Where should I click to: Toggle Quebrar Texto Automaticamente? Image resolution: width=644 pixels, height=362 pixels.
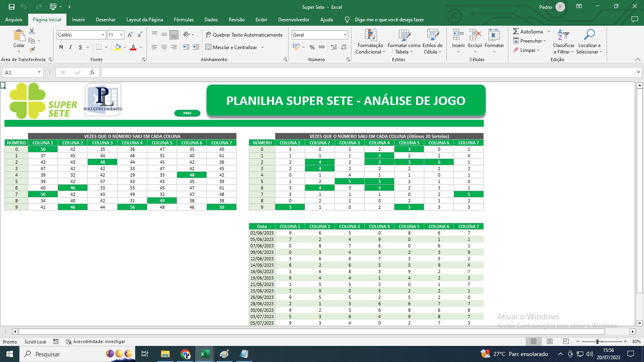pyautogui.click(x=244, y=35)
